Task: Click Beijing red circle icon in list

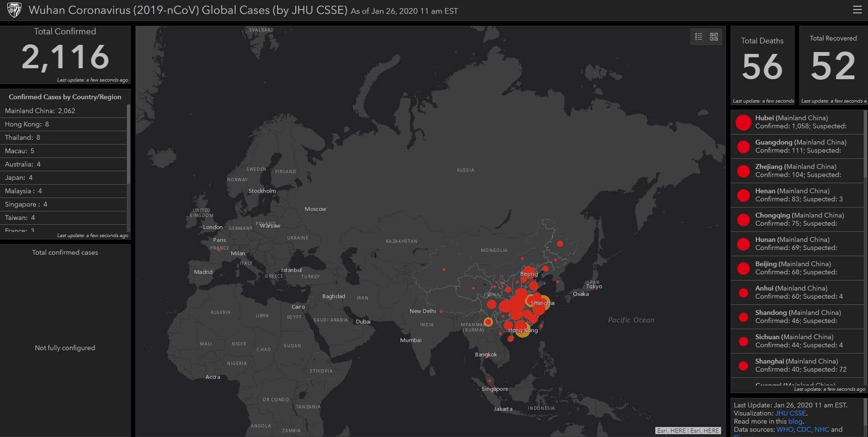Action: (x=744, y=268)
